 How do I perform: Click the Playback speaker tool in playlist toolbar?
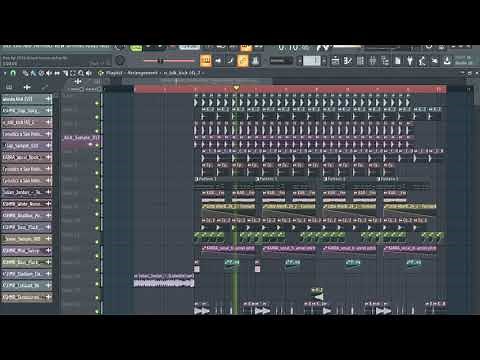89,73
